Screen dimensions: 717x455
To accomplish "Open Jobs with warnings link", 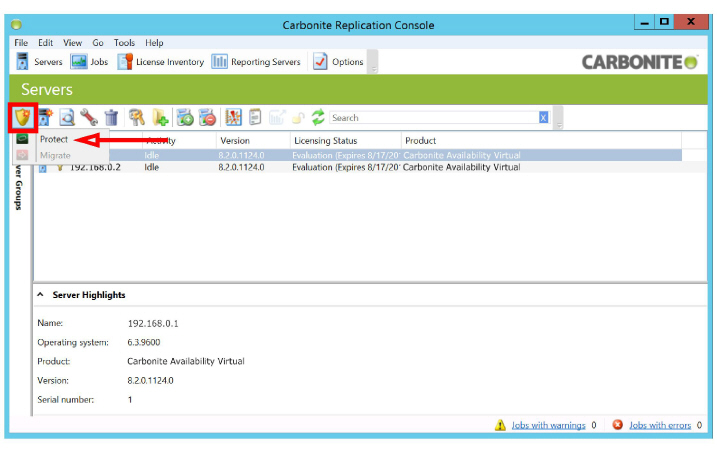I will point(548,425).
